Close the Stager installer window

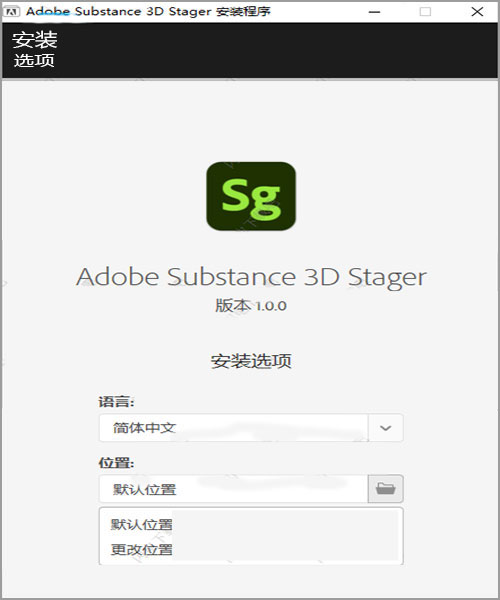coord(477,12)
